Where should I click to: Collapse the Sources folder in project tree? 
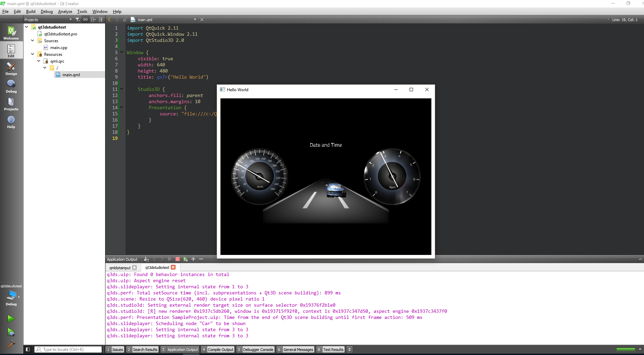[x=33, y=41]
